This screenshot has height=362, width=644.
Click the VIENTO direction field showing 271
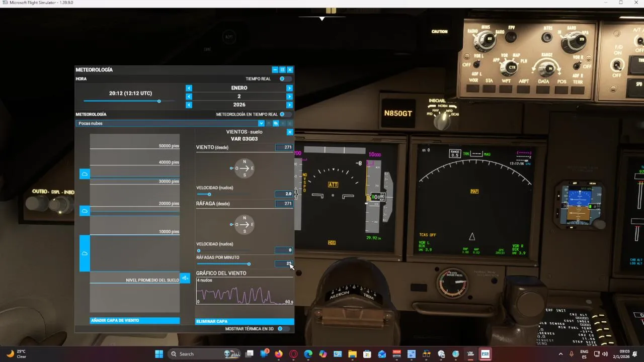[284, 147]
